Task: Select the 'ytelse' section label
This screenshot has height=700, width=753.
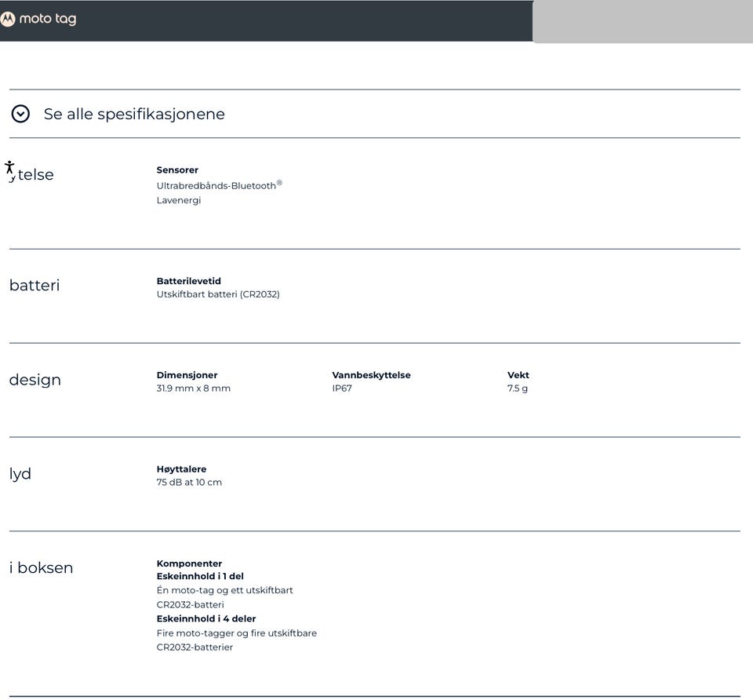Action: point(31,174)
